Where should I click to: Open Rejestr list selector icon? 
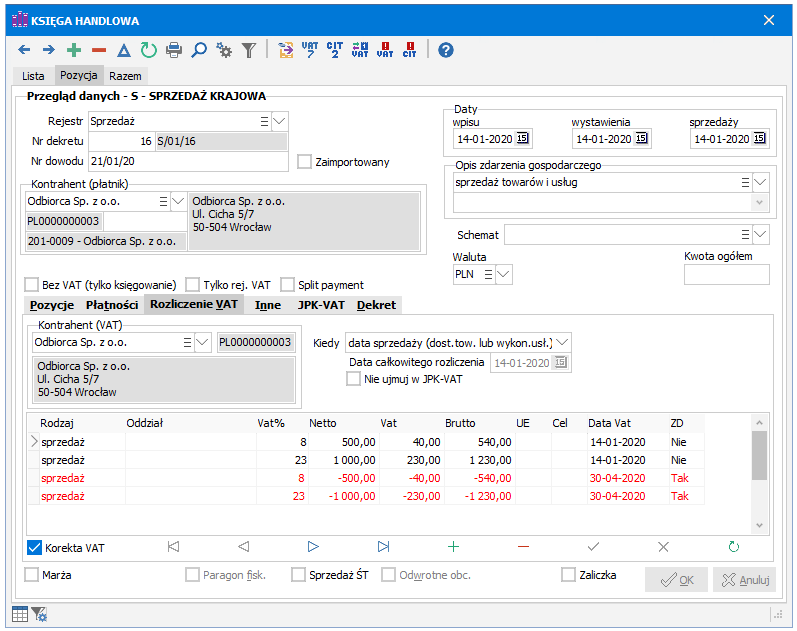[264, 121]
